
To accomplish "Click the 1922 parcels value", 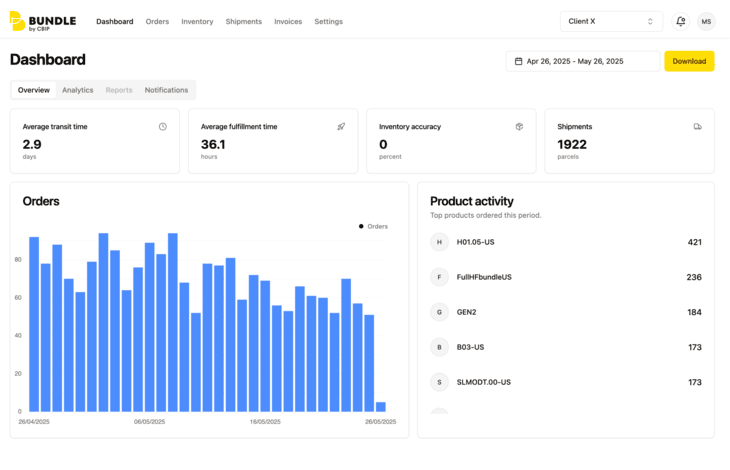I will click(x=572, y=145).
